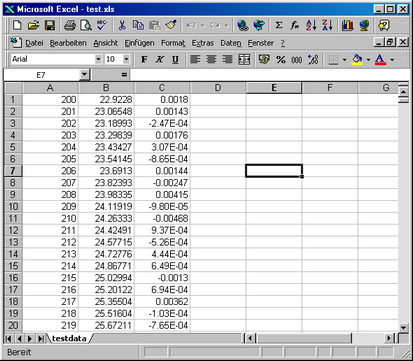Expand the redo history dropdown arrow
The image size is (413, 361).
point(227,26)
